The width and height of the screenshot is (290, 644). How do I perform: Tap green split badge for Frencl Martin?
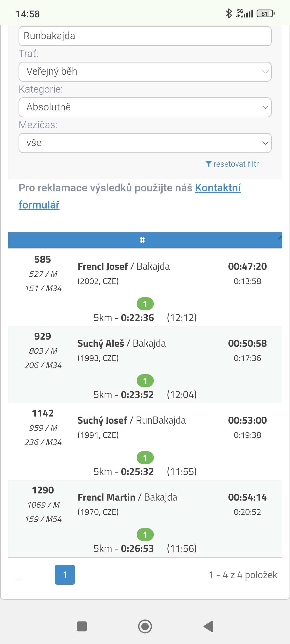click(145, 535)
